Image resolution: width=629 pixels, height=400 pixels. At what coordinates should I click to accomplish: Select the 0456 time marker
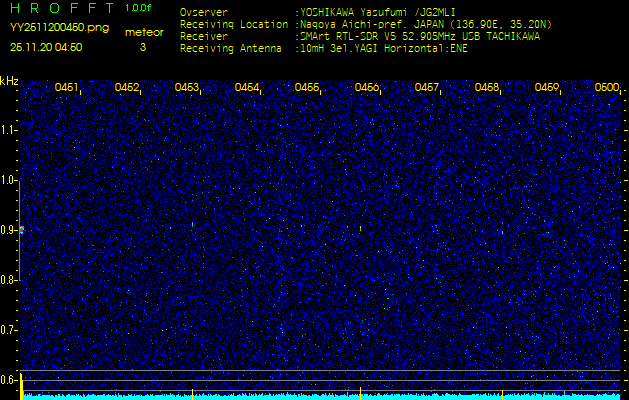[367, 88]
